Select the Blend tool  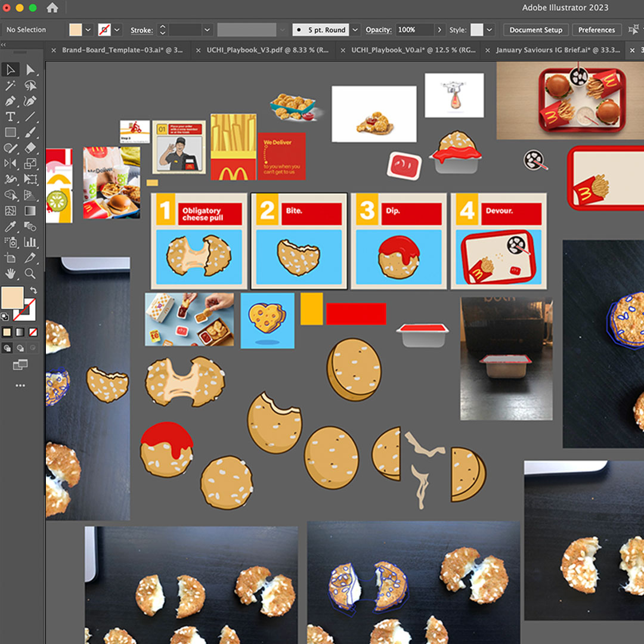coord(30,227)
